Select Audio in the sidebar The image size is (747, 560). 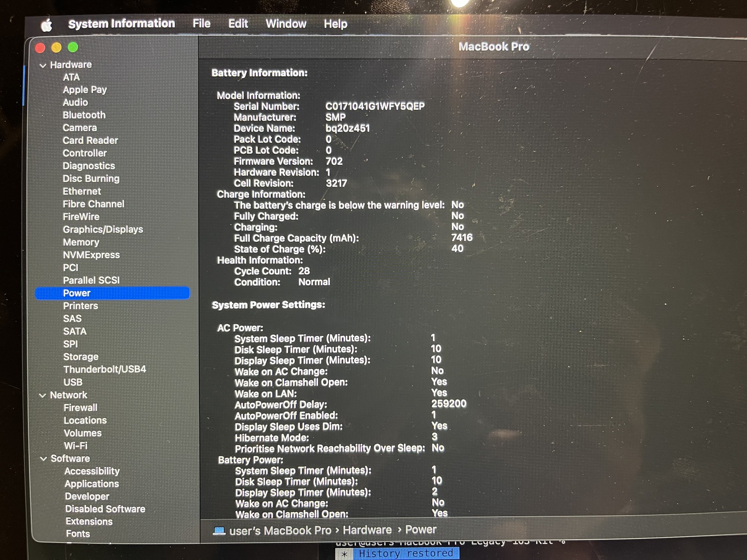tap(76, 102)
